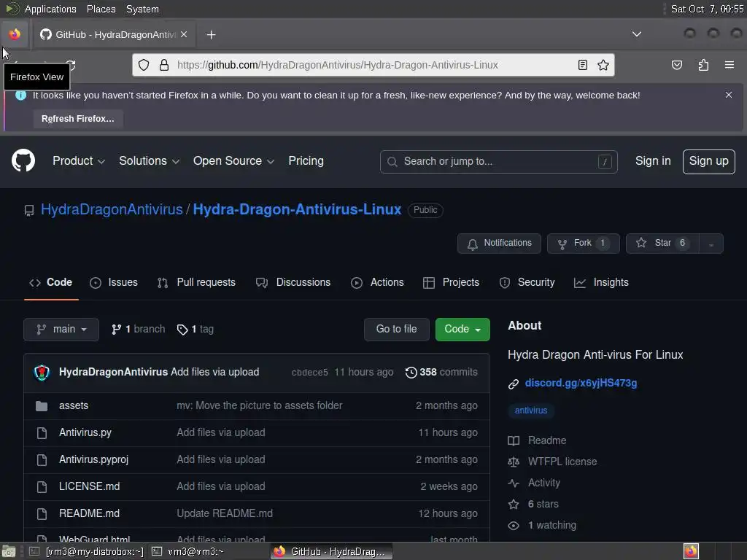Open the Extensions puzzle icon
Screen dimensions: 747x560
pyautogui.click(x=703, y=65)
